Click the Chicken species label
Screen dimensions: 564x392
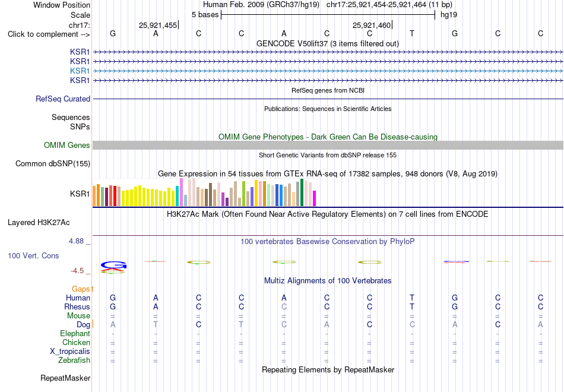click(76, 342)
